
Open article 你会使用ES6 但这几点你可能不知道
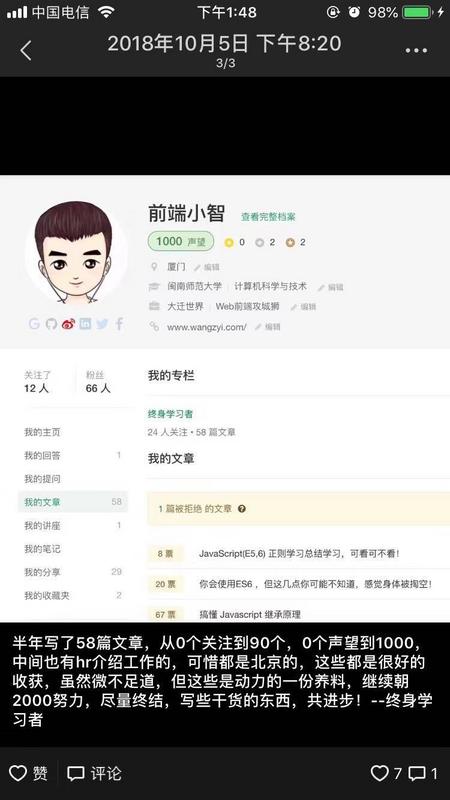point(315,584)
